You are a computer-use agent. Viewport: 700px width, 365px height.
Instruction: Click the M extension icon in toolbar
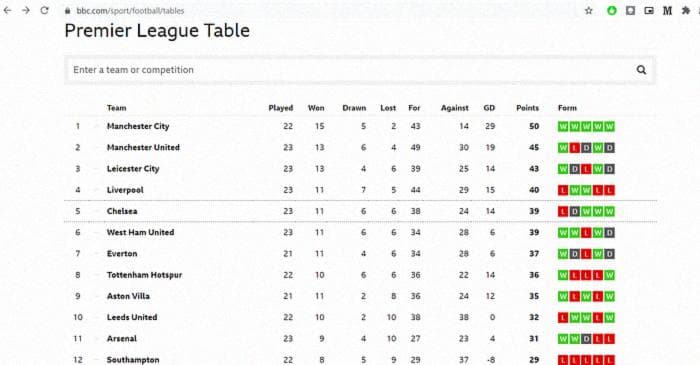(x=667, y=11)
